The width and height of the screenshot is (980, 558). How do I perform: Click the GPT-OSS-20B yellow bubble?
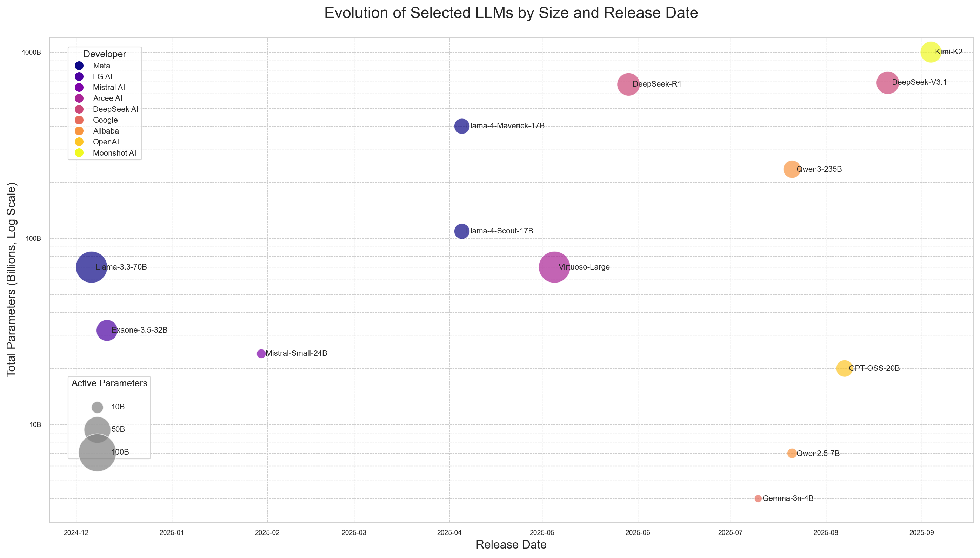click(844, 369)
